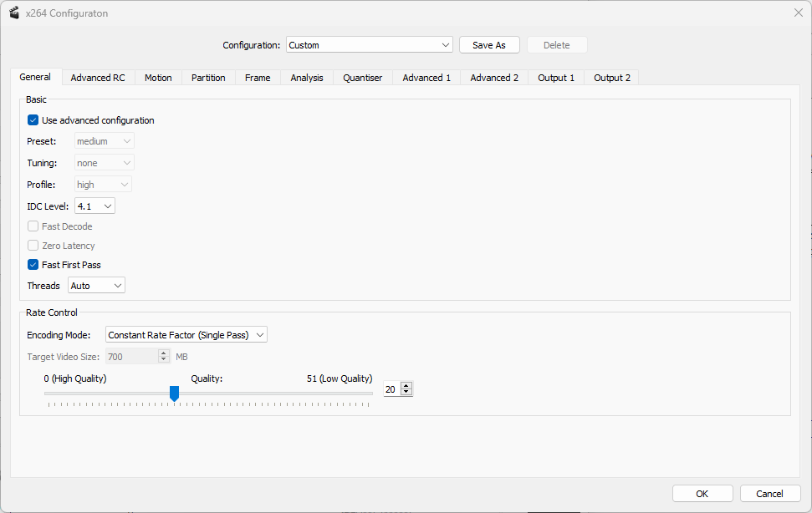Screen dimensions: 812x513
Task: Open the Quantiser tab
Action: [x=362, y=78]
